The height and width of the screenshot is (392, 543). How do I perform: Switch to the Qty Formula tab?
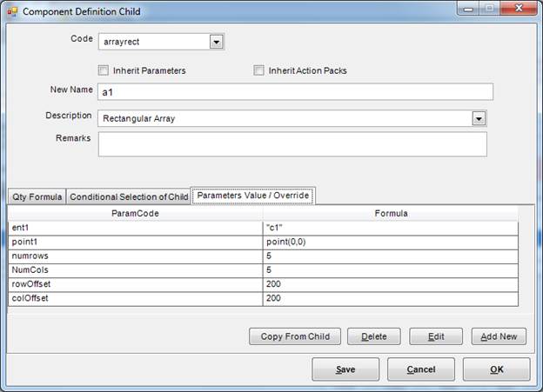click(x=36, y=197)
